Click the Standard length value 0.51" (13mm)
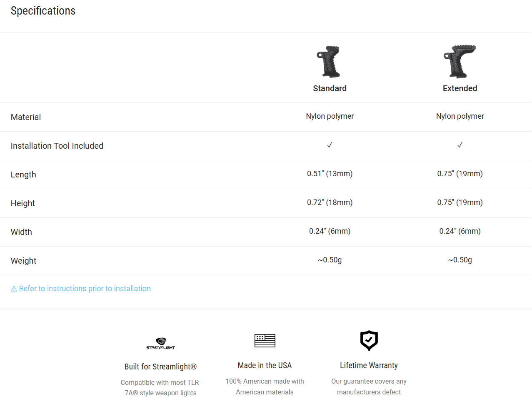 click(330, 174)
